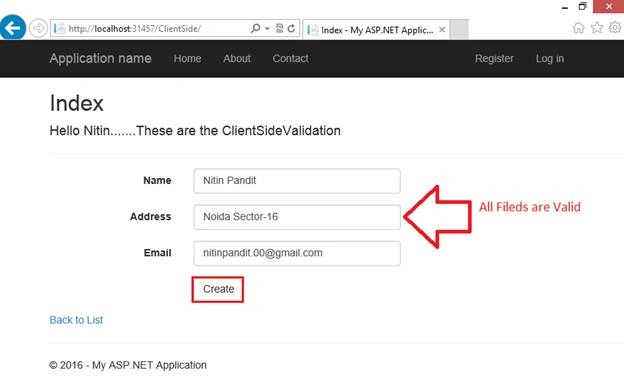Click the Address input field
This screenshot has width=624, height=379.
click(297, 217)
